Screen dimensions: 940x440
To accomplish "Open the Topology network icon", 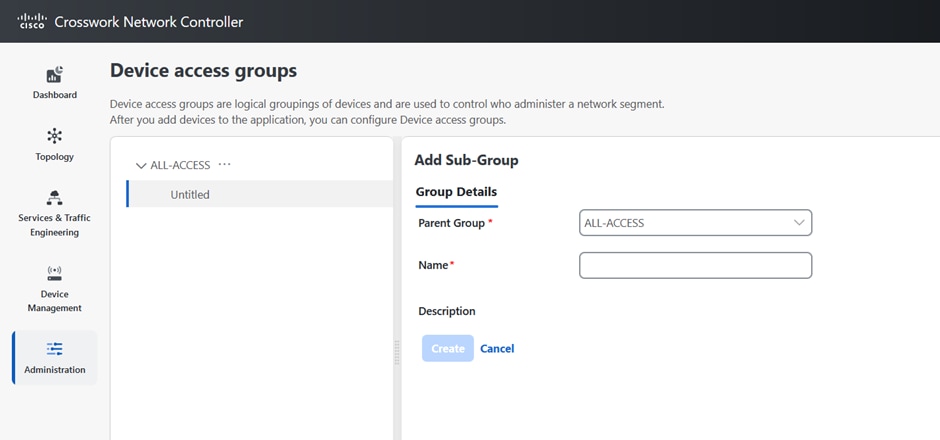I will click(x=55, y=136).
